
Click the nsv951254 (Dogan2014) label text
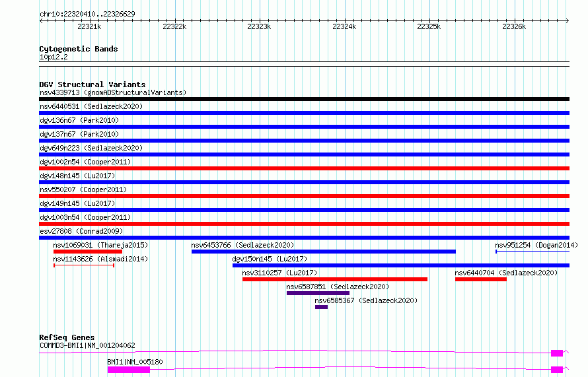(x=536, y=245)
